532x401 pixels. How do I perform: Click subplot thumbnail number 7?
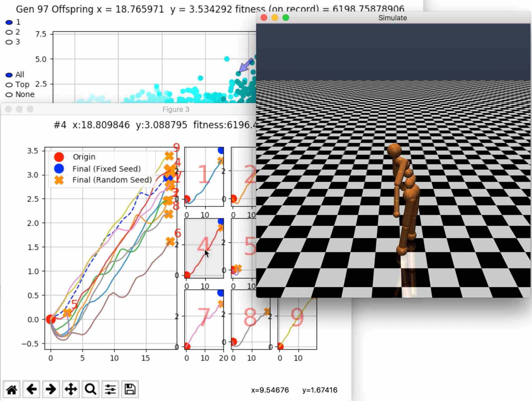pos(204,319)
